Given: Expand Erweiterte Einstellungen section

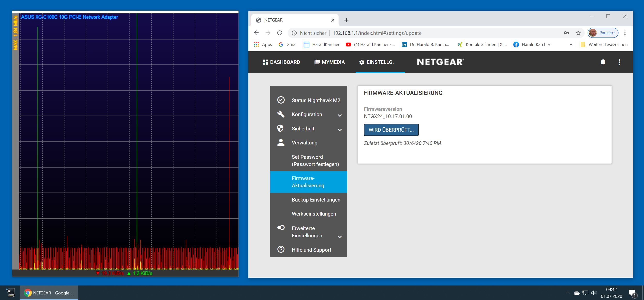Looking at the screenshot, I should (x=340, y=237).
